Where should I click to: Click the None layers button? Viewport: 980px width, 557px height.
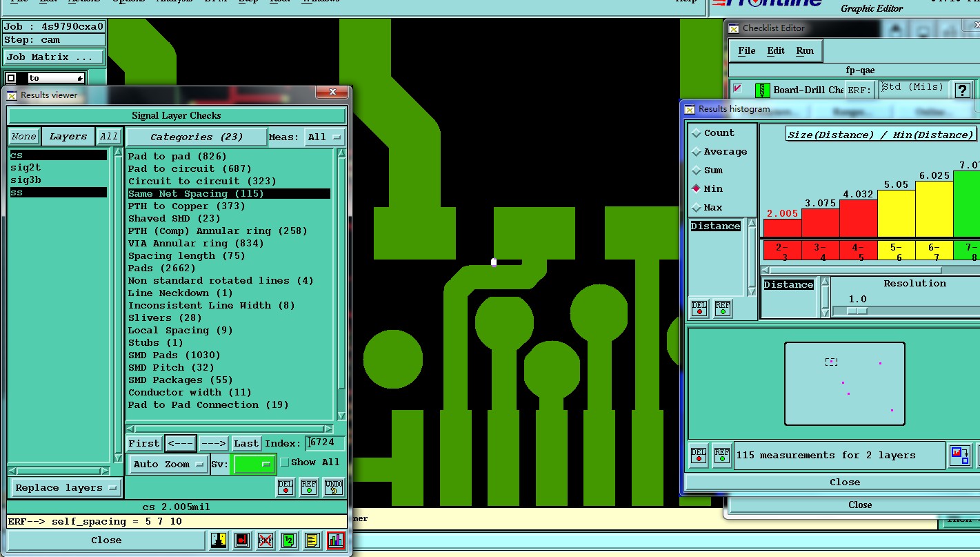click(x=23, y=137)
